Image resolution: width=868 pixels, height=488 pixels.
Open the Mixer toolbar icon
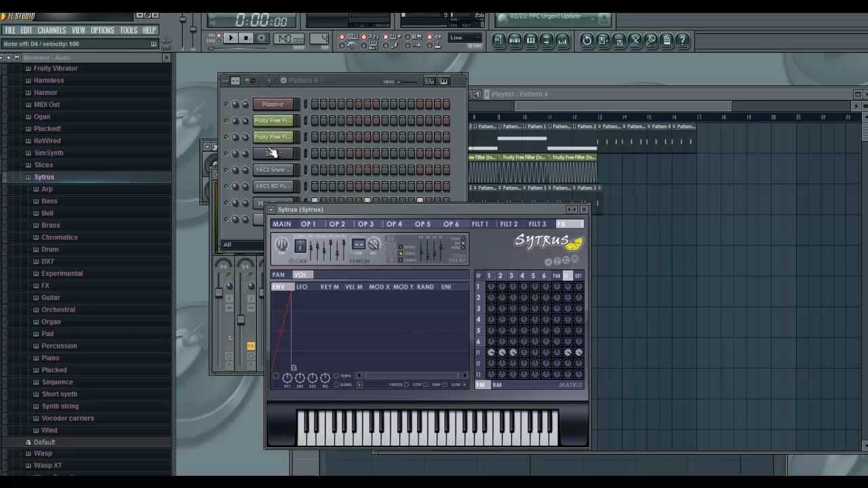563,41
